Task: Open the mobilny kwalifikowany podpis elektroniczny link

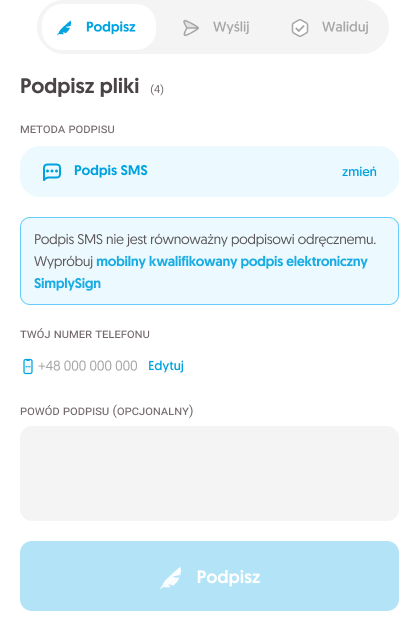Action: coord(232,262)
